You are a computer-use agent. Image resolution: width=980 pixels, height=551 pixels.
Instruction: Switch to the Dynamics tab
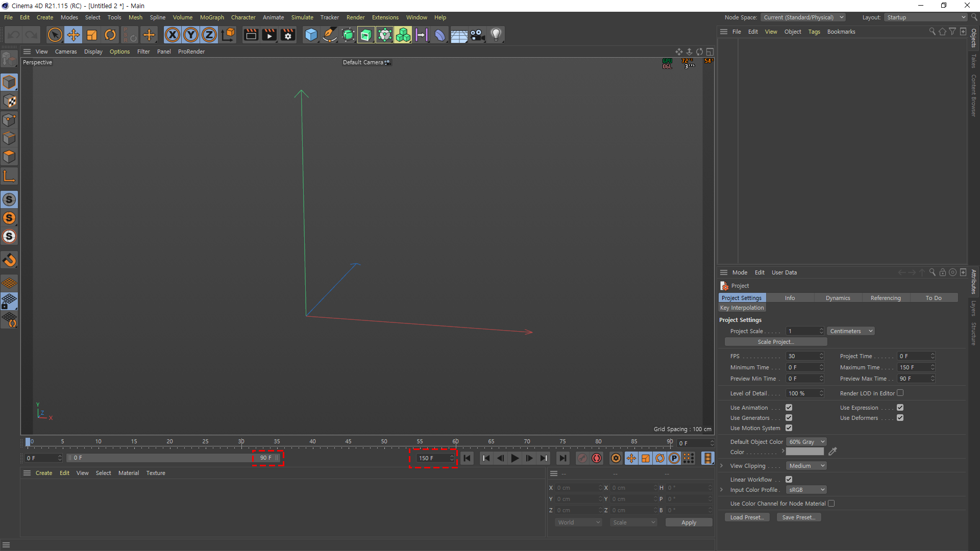click(838, 298)
